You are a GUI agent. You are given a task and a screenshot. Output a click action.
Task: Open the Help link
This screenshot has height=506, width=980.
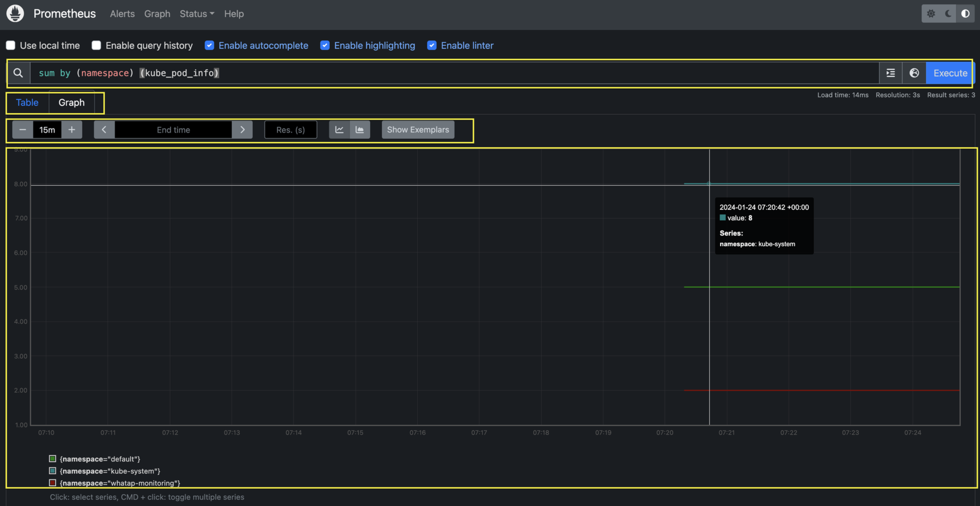(234, 14)
